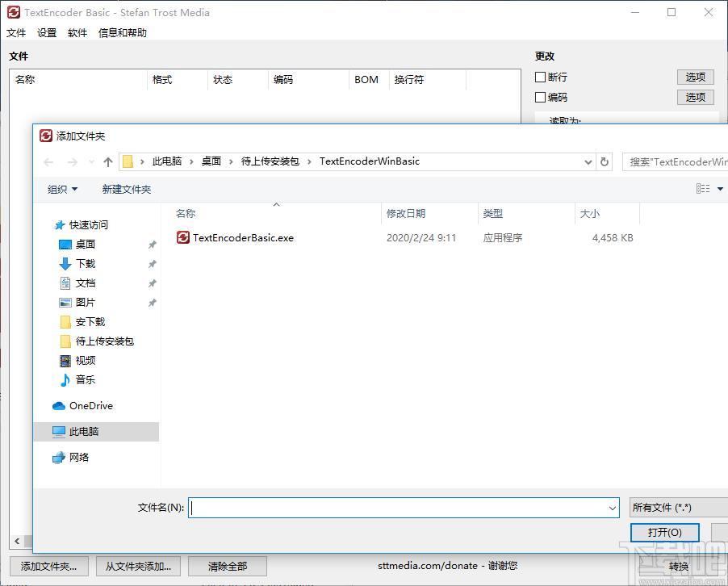Expand the 桌面 breadcrumb chevron

tap(231, 161)
